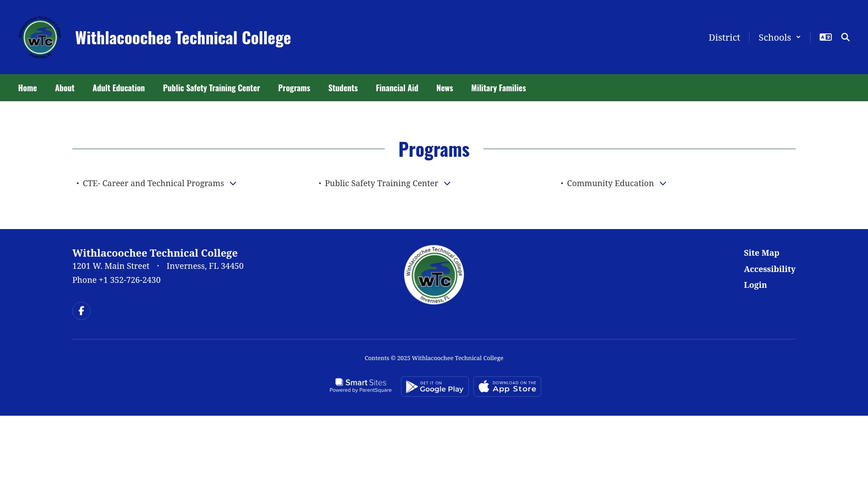Open the Site Map link
Viewport: 868px width, 488px height.
coord(761,253)
